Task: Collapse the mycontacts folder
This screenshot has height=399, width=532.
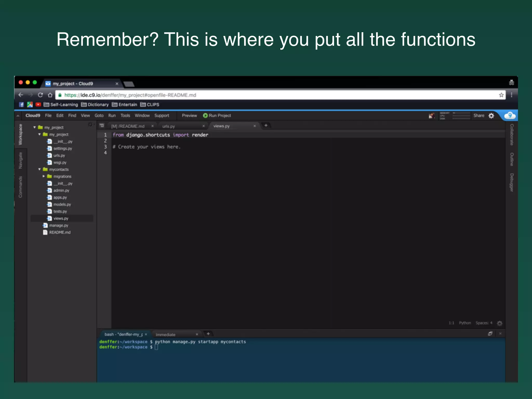Action: [x=39, y=169]
